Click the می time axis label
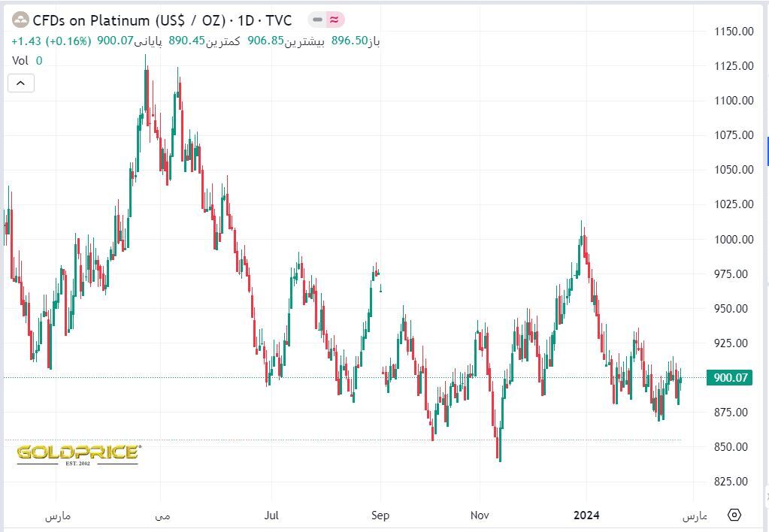 [162, 515]
